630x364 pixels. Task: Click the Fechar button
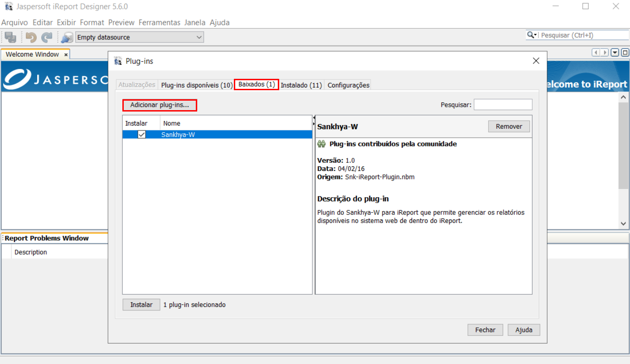click(x=485, y=330)
